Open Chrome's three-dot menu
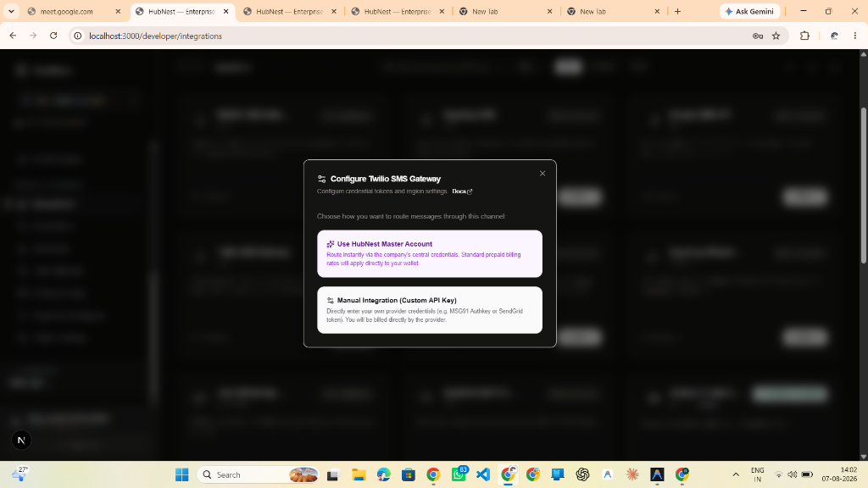The height and width of the screenshot is (488, 868). tap(855, 36)
